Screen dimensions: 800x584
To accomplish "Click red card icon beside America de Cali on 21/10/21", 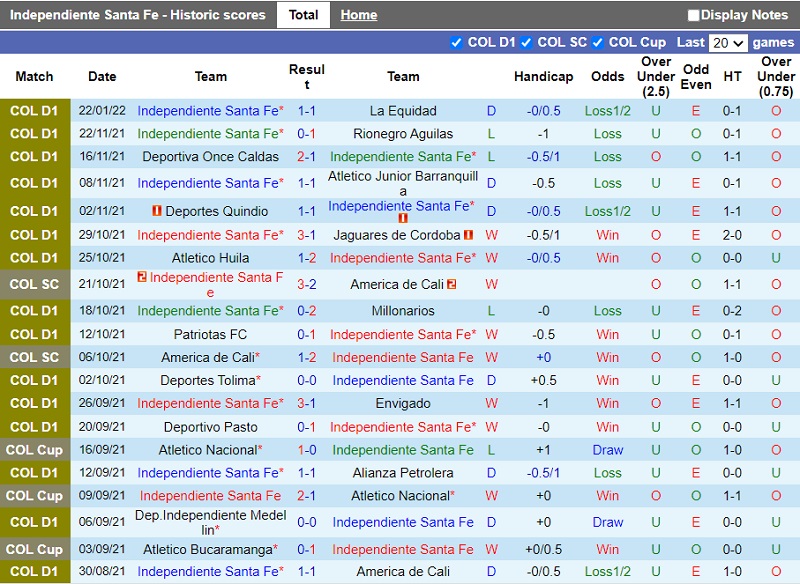I will coord(452,284).
